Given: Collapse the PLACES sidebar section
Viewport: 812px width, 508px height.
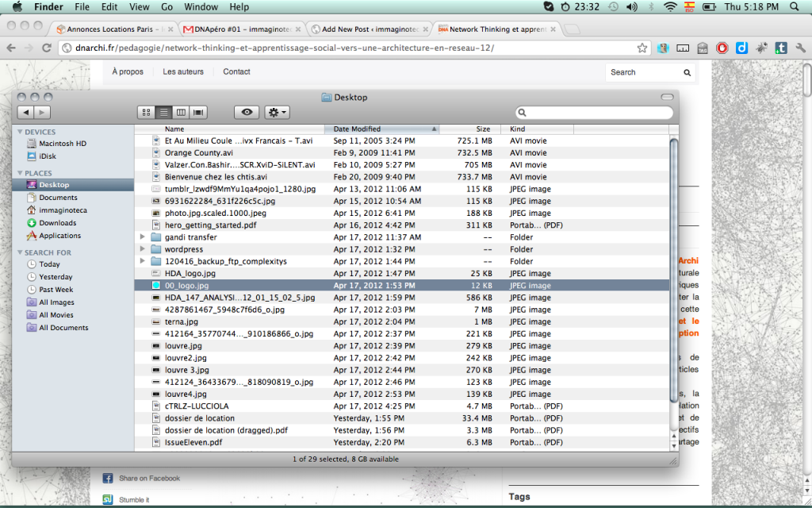Looking at the screenshot, I should [x=19, y=173].
